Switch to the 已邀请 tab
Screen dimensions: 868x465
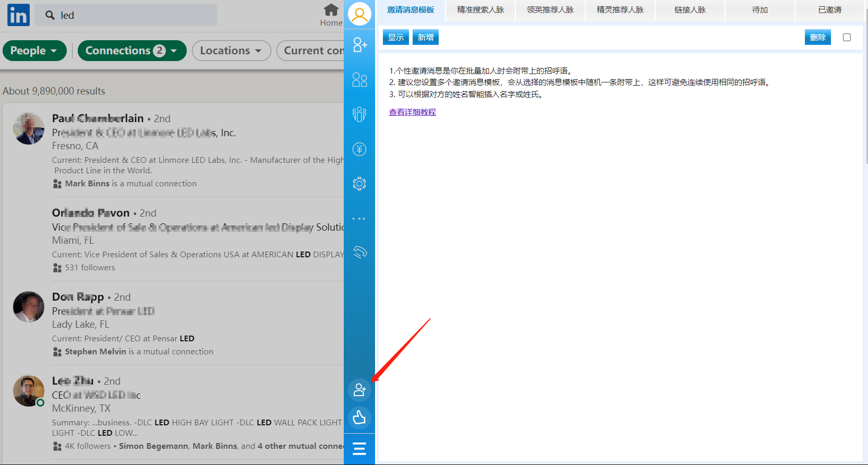829,10
